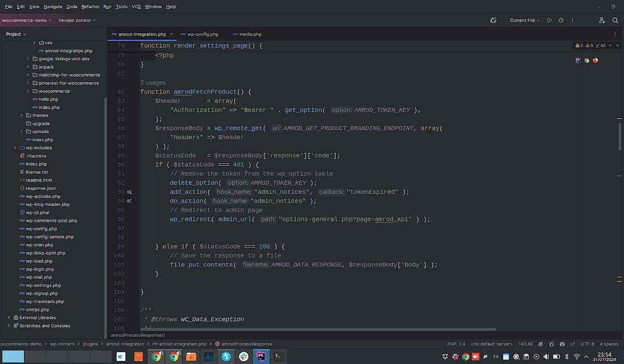
Task: Open the woocommerce-demo project dropdown
Action: pos(27,20)
